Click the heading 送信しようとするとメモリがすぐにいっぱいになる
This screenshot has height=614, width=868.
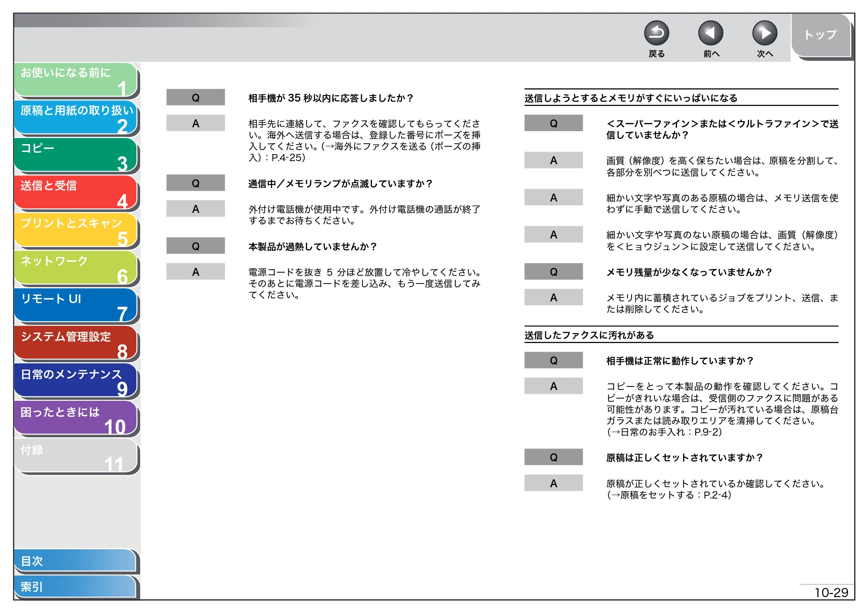pos(631,98)
